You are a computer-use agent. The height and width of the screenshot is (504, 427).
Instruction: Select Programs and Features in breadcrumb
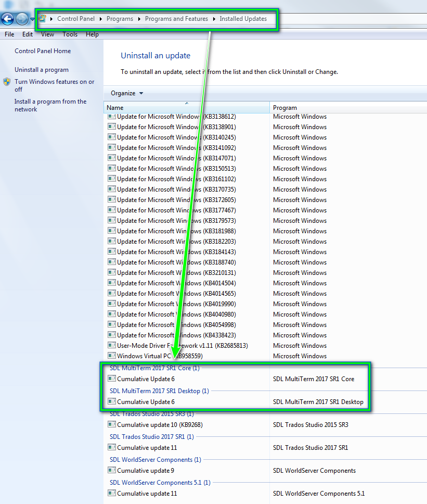(x=176, y=19)
